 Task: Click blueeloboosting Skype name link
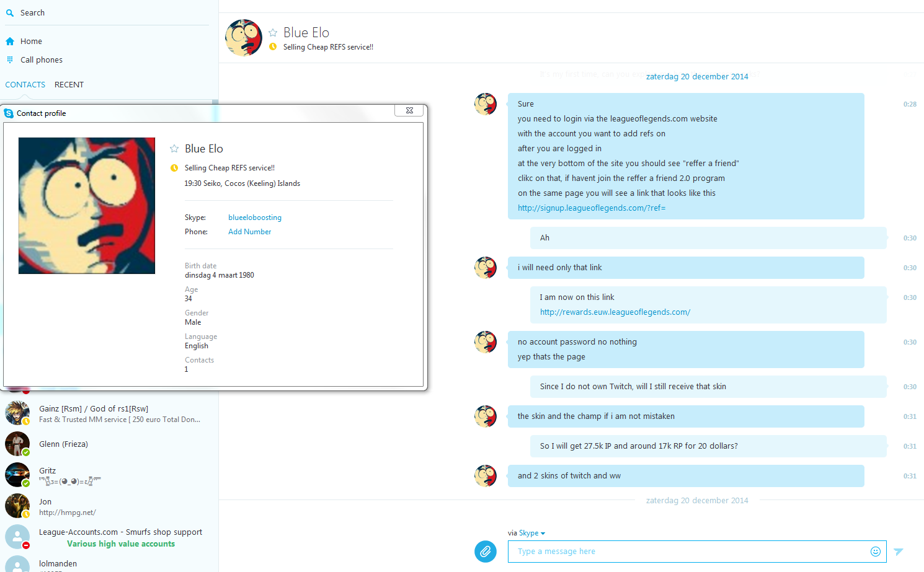(x=255, y=218)
